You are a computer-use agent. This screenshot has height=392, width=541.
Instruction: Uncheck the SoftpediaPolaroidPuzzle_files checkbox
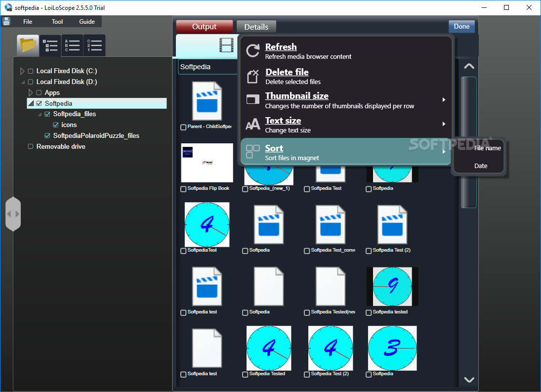pyautogui.click(x=47, y=135)
